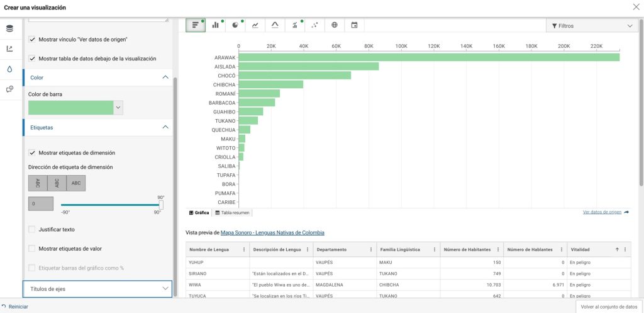Open the dataset database icon in sidebar
Screen dimensions: 644x313
[x=10, y=28]
